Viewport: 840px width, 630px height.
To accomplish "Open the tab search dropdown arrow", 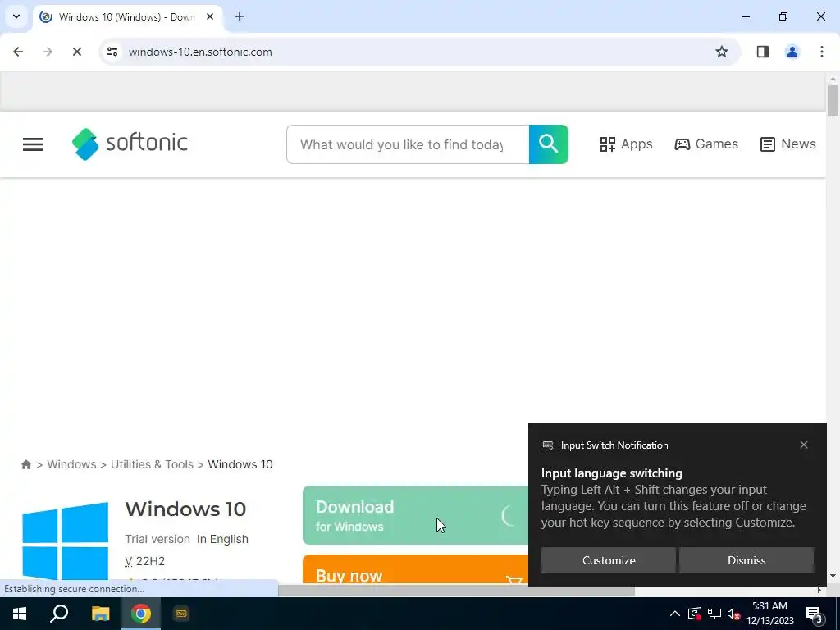I will 16,16.
